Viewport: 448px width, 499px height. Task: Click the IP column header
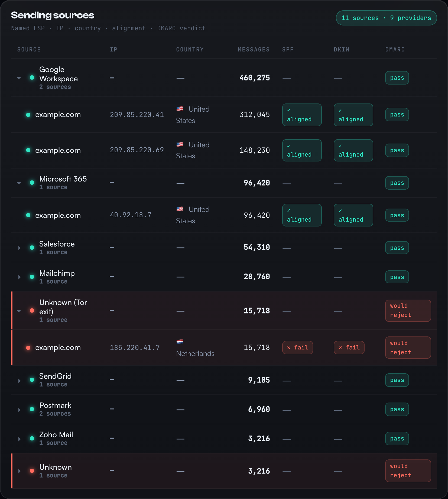tap(114, 50)
